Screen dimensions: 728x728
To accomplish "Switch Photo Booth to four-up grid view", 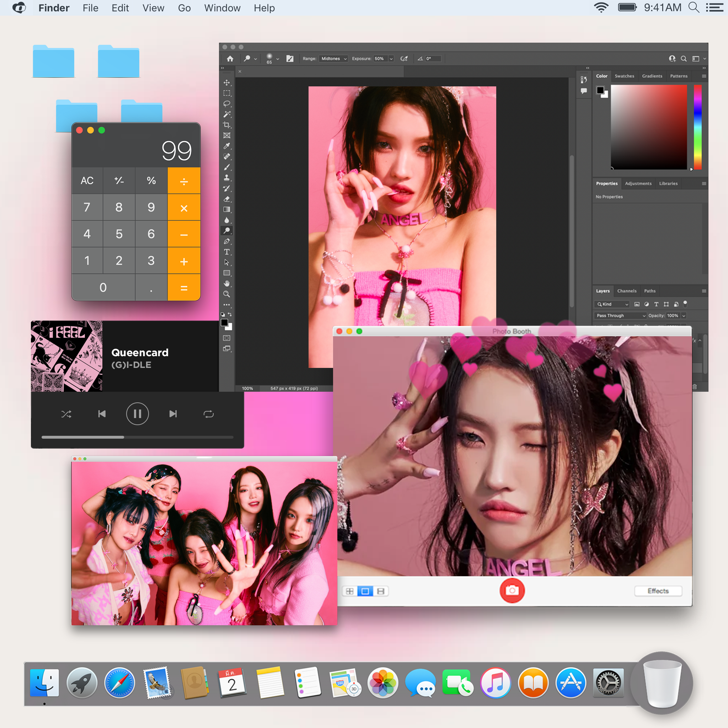I will pos(350,591).
